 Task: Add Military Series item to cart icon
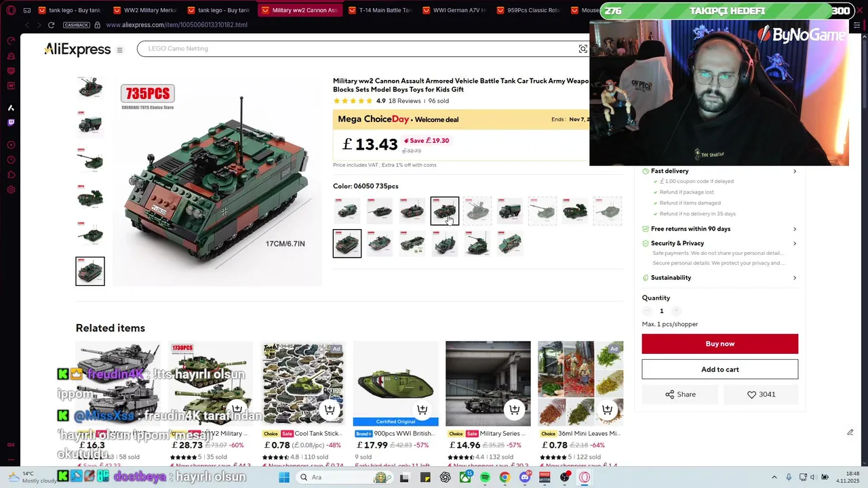pyautogui.click(x=514, y=409)
